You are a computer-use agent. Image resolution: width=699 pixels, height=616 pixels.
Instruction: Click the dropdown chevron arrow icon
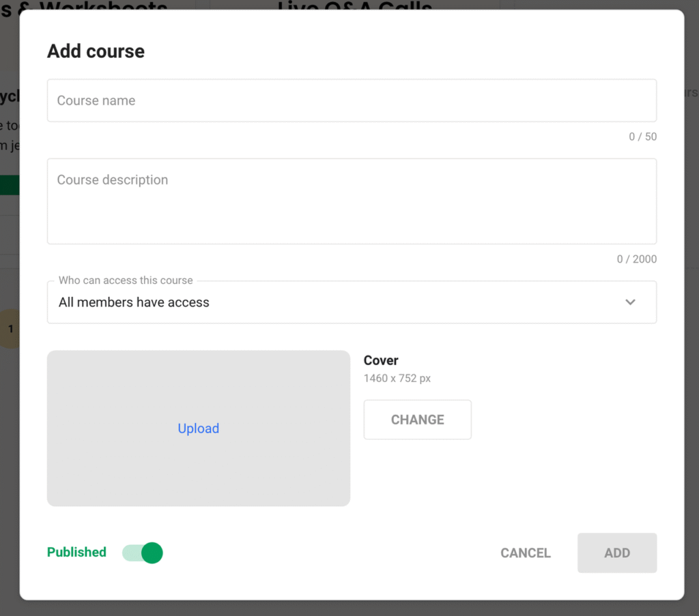[630, 302]
